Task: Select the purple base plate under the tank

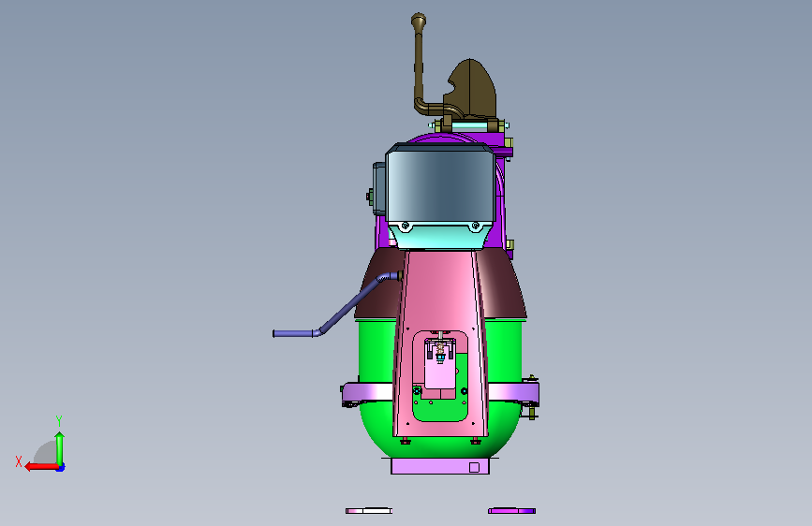Action: coord(440,466)
